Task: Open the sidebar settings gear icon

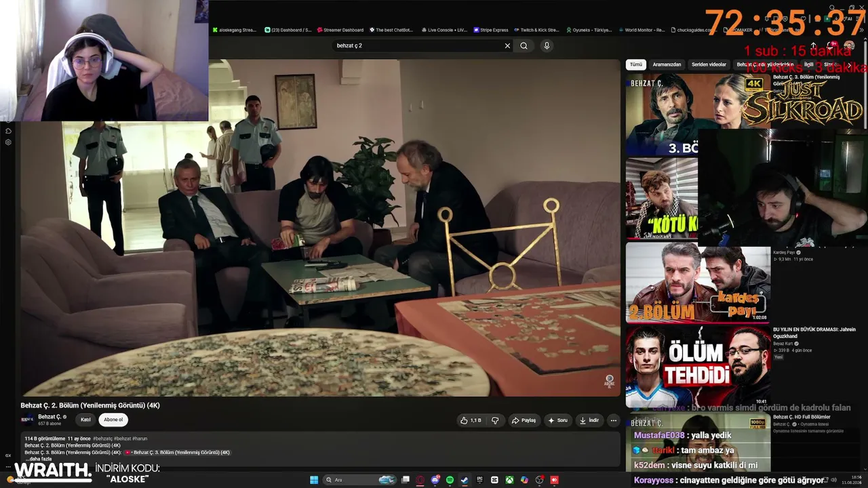Action: pyautogui.click(x=8, y=142)
